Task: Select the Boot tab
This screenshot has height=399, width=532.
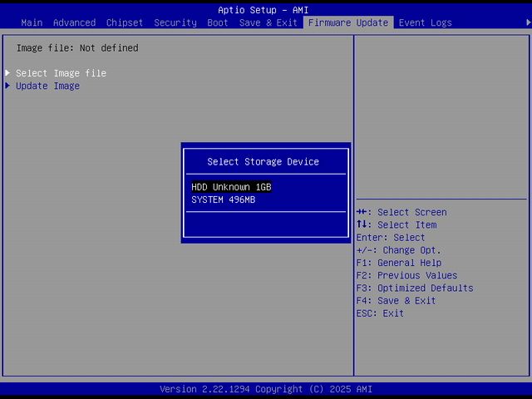Action: (218, 22)
